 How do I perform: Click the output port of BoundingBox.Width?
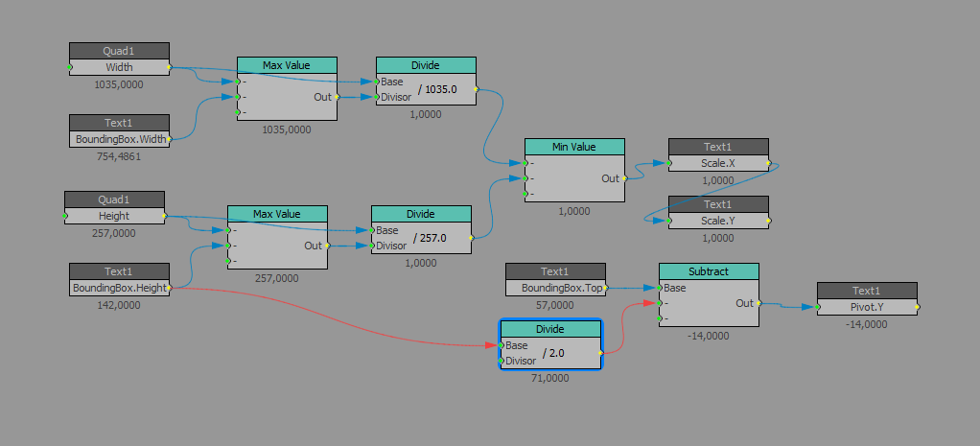coord(170,139)
